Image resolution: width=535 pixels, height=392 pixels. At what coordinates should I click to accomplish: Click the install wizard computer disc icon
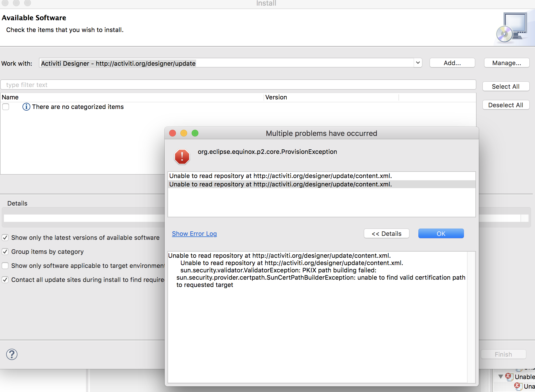[512, 28]
